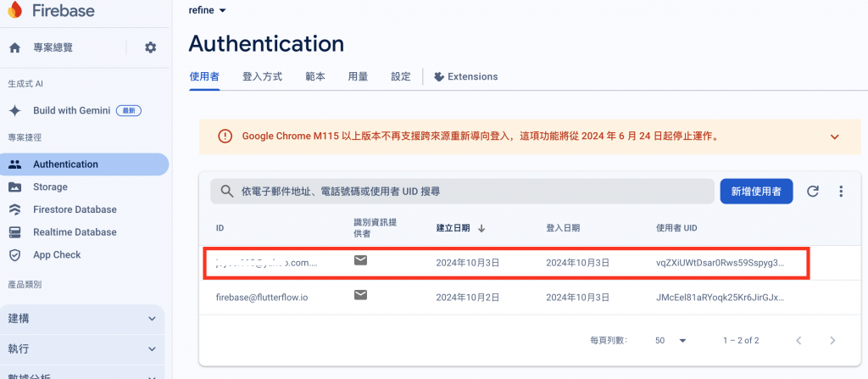Click the UID vqZXiUWtDsar0Rws59Sspyg3
868x379 pixels.
pyautogui.click(x=720, y=263)
